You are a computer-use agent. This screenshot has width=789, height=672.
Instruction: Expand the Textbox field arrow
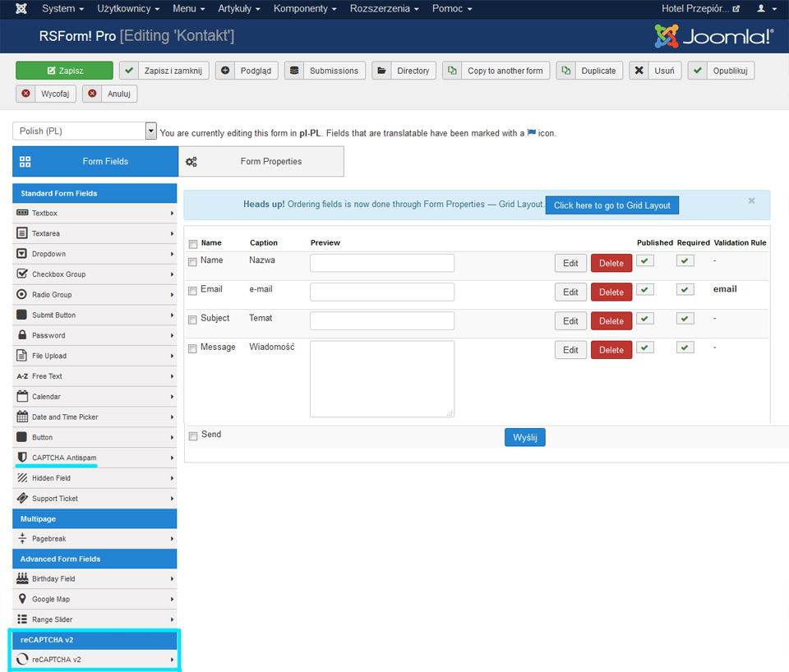point(172,214)
